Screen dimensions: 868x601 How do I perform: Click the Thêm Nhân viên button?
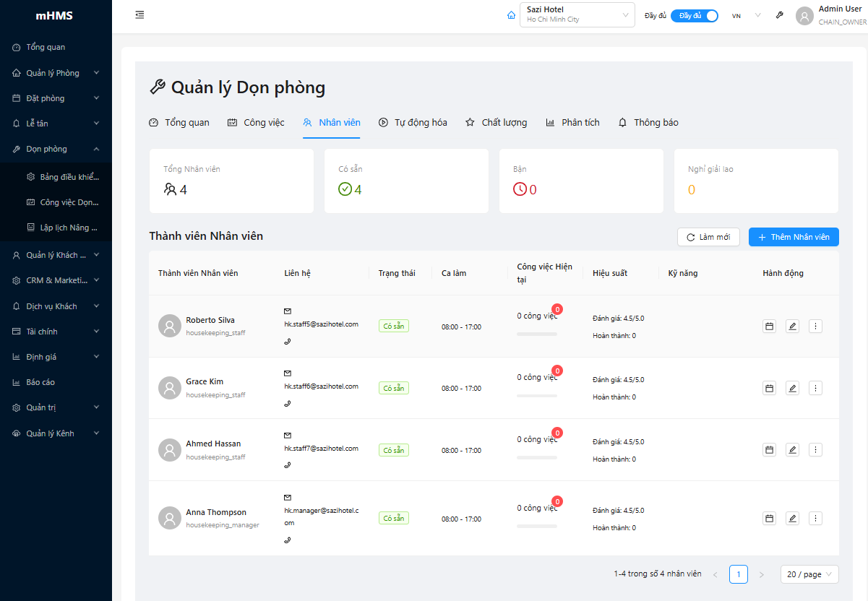[x=793, y=237]
